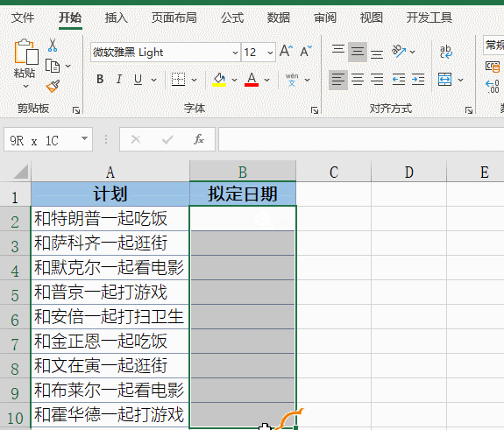Click the 拟定日期 header cell
Image resolution: width=504 pixels, height=430 pixels.
pyautogui.click(x=243, y=194)
